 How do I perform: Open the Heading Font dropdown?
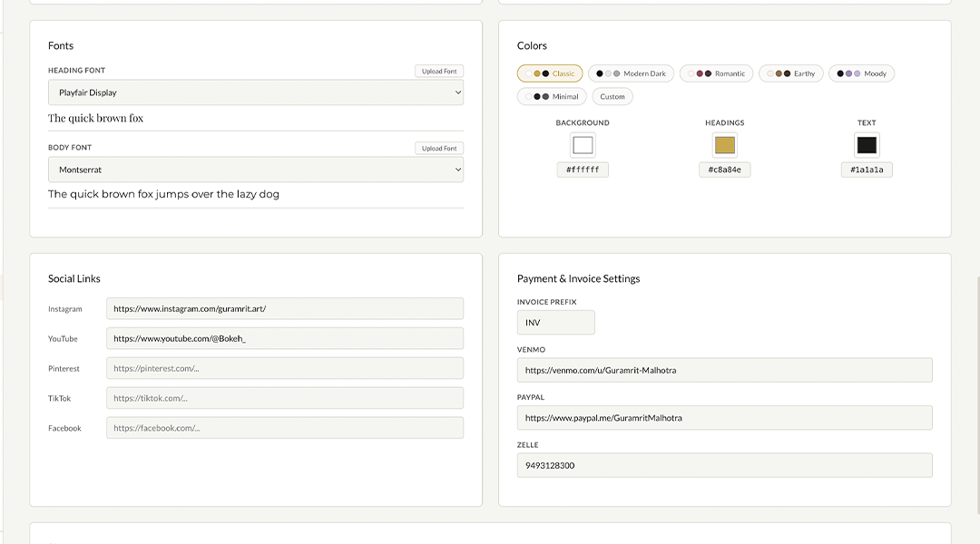tap(255, 92)
